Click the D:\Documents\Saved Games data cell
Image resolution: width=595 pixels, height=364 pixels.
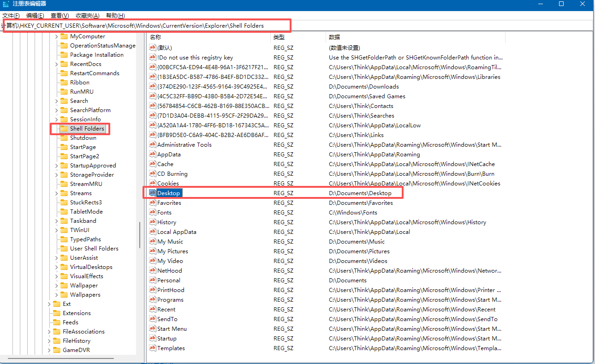367,96
